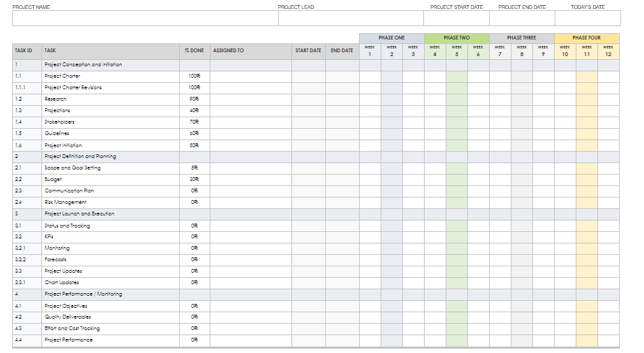
Task: Click the Project Updates task cell
Action: tap(110, 271)
